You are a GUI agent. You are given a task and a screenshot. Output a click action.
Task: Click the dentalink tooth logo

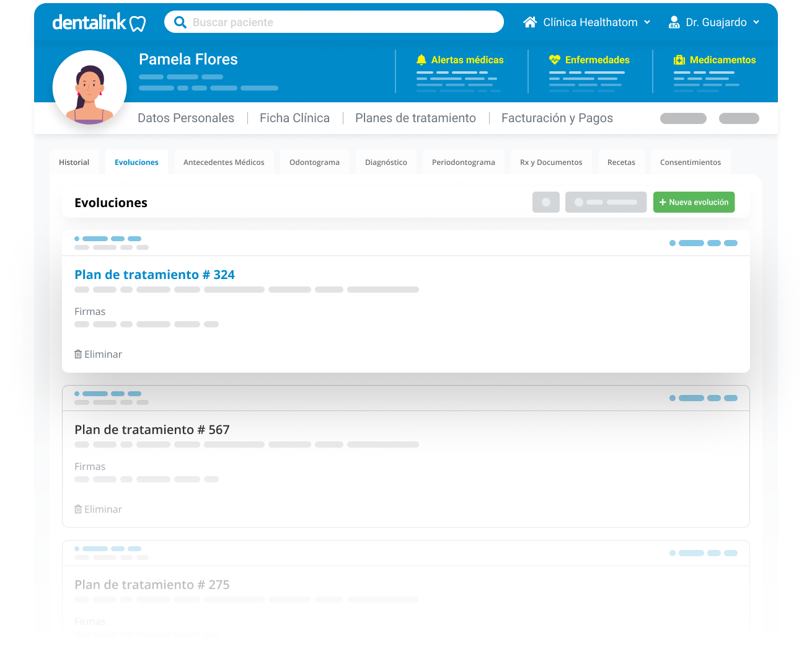click(x=99, y=22)
